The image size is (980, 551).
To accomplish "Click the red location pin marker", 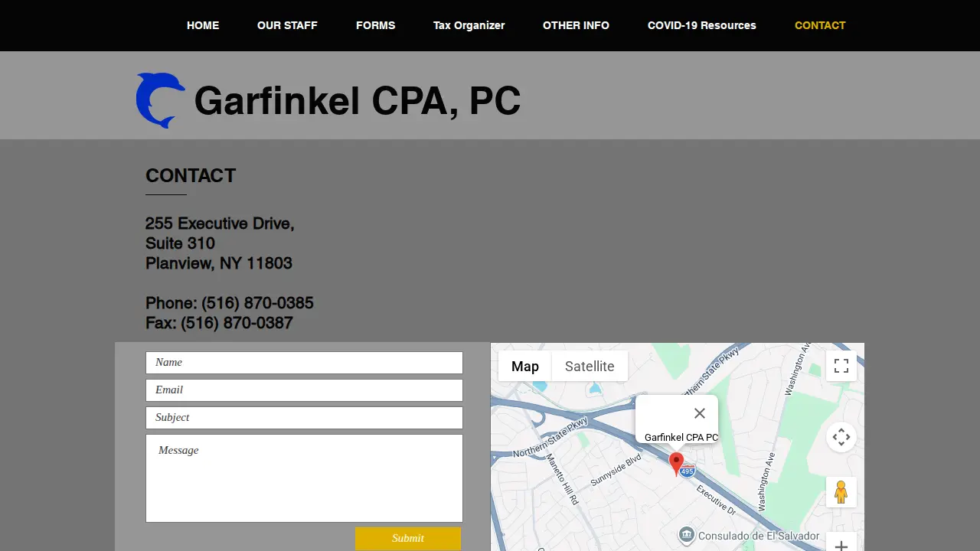I will [677, 464].
